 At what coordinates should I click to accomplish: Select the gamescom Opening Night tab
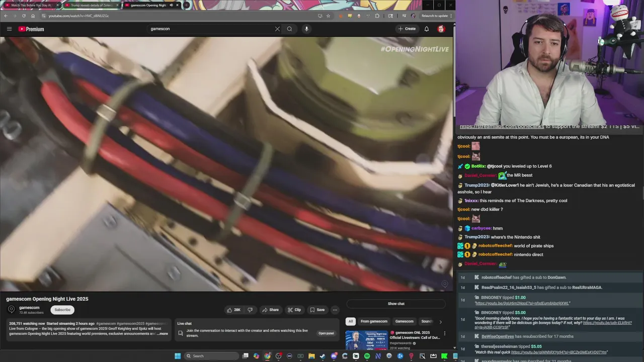coord(148,5)
